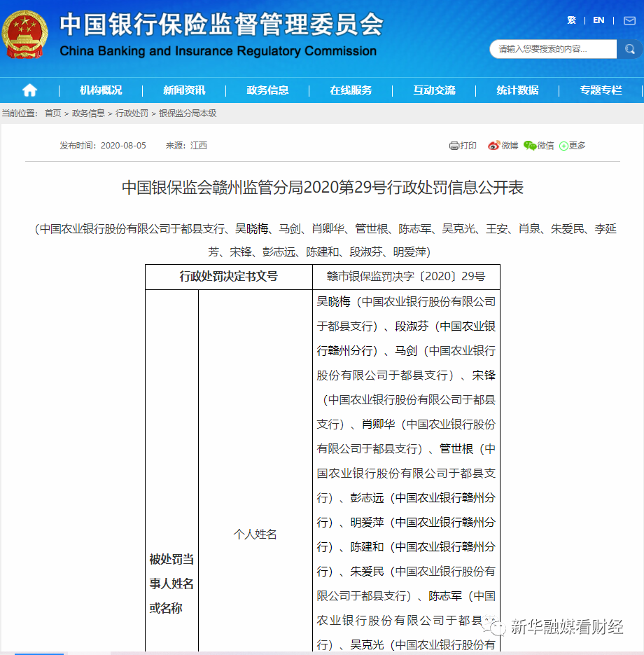The image size is (644, 655).
Task: Click the CBIRC national emblem logo
Action: (24, 34)
